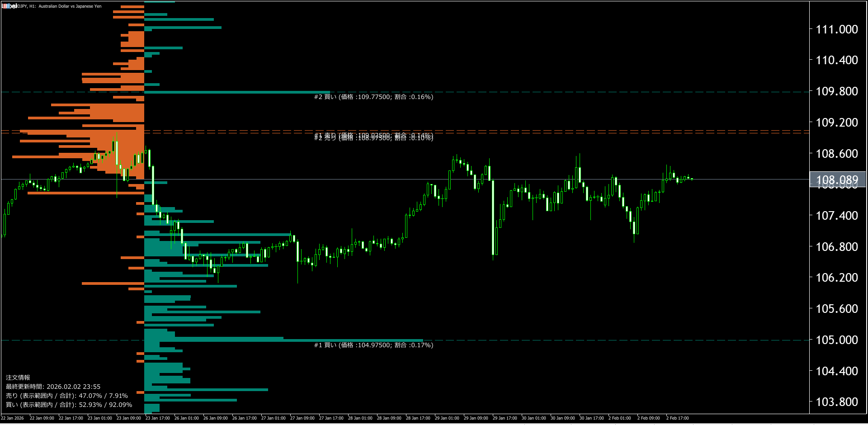Viewport: 868px width, 425px height.
Task: Click the 104.400 price scale label
Action: [837, 371]
